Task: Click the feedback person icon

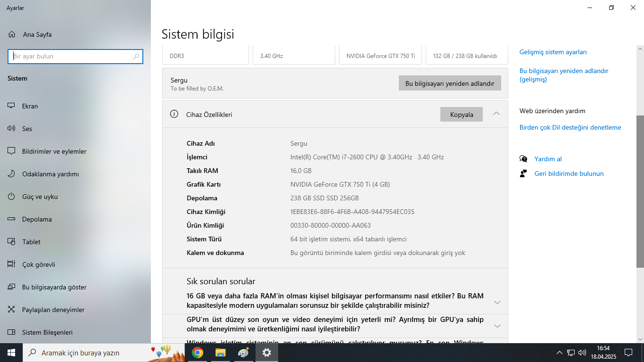Action: (523, 173)
